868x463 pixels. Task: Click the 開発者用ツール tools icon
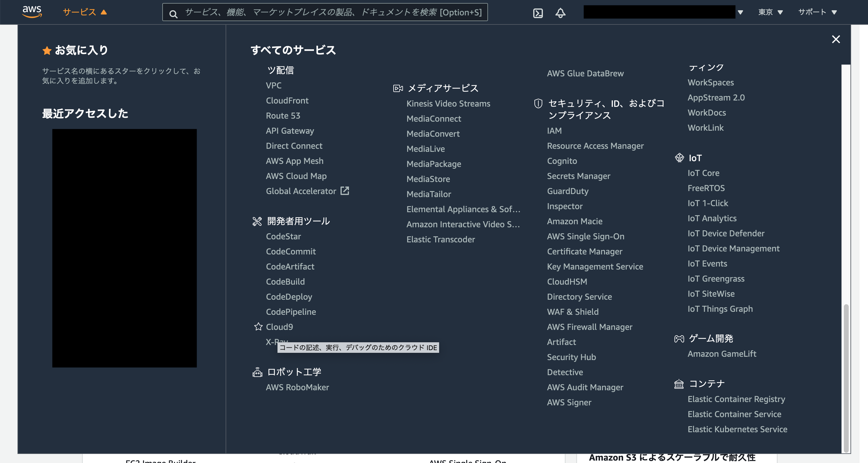257,221
